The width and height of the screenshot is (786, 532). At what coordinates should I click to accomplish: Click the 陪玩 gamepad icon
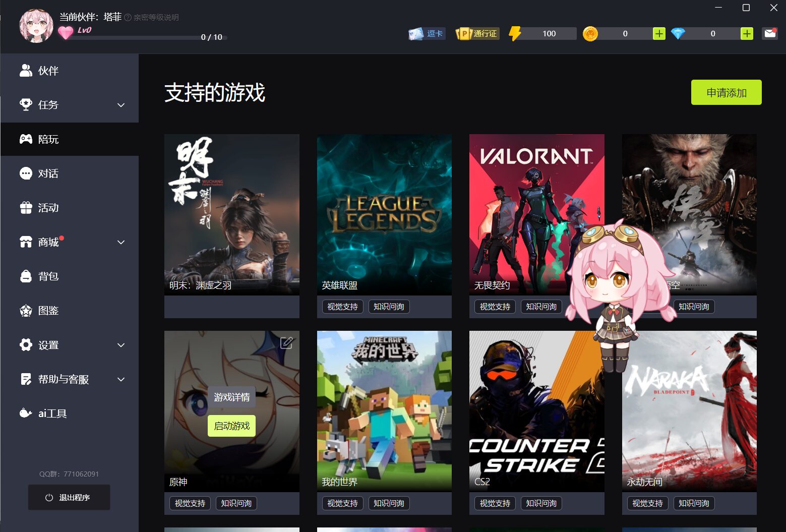pyautogui.click(x=26, y=139)
